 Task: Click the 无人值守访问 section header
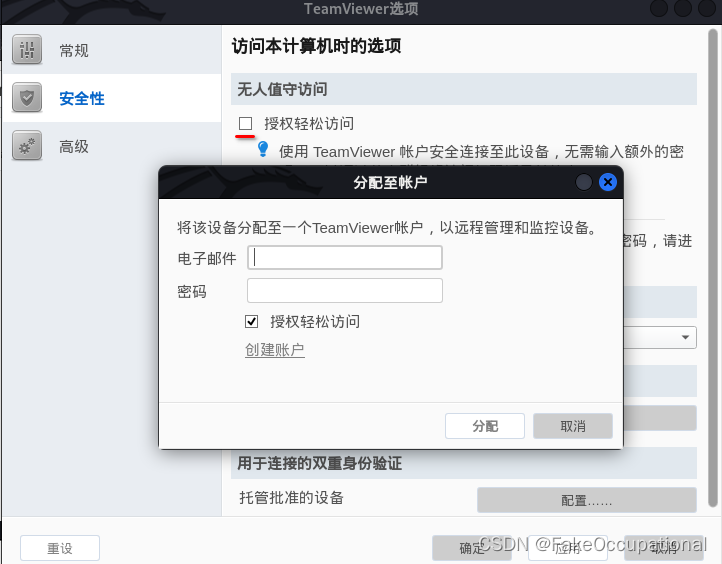coord(464,89)
